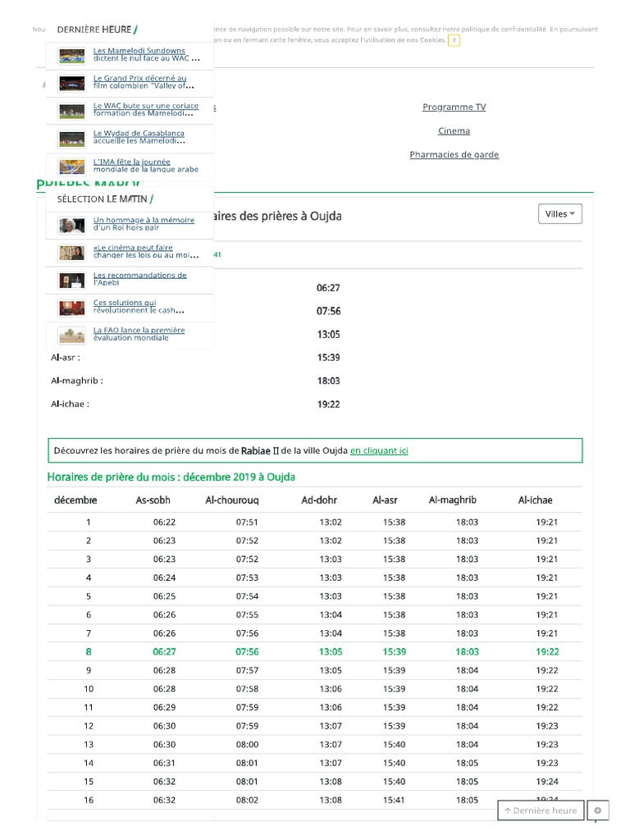Screen dimensions: 630x840
Task: Open Pharmacies de garde link
Action: (x=454, y=155)
